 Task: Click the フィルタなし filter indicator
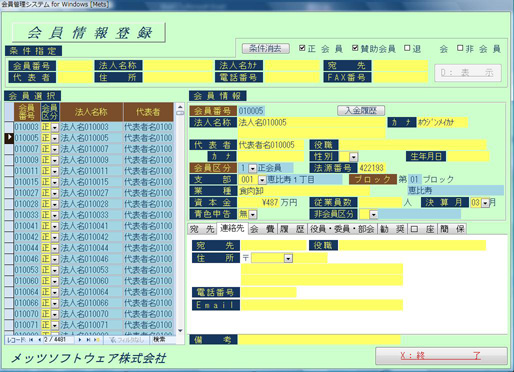(x=127, y=340)
